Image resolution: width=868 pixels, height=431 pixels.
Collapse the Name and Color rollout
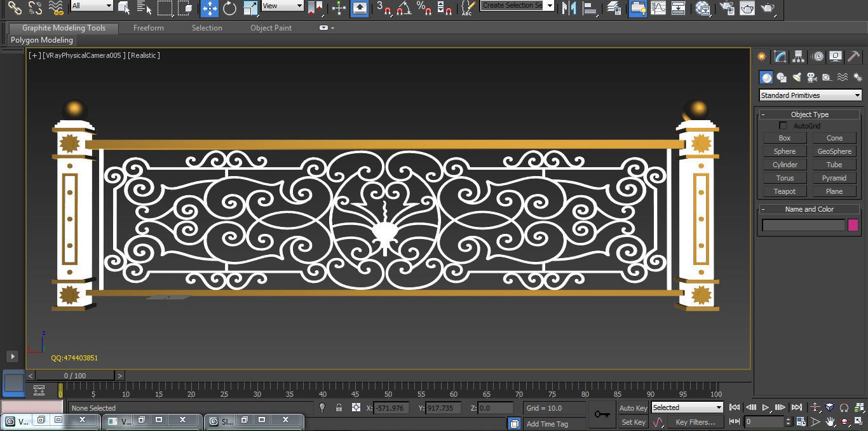[x=810, y=209]
